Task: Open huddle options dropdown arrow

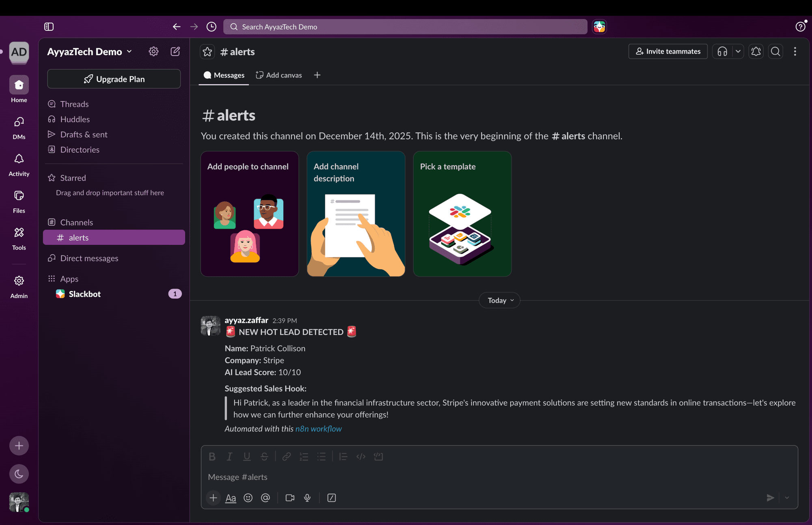Action: [738, 52]
